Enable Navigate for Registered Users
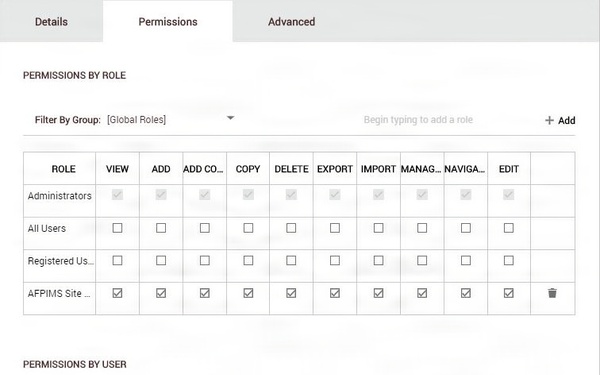600x375 pixels. 466,261
